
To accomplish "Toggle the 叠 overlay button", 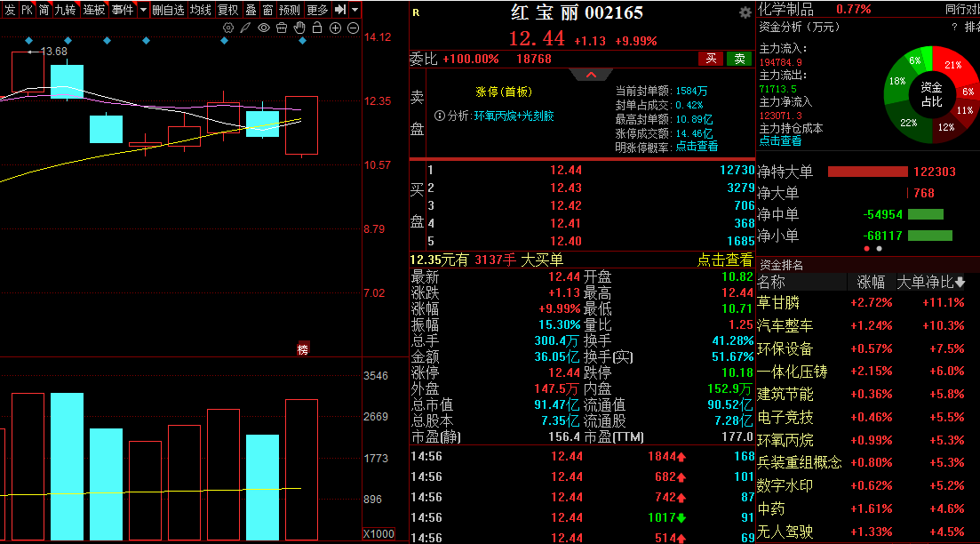I will [251, 10].
